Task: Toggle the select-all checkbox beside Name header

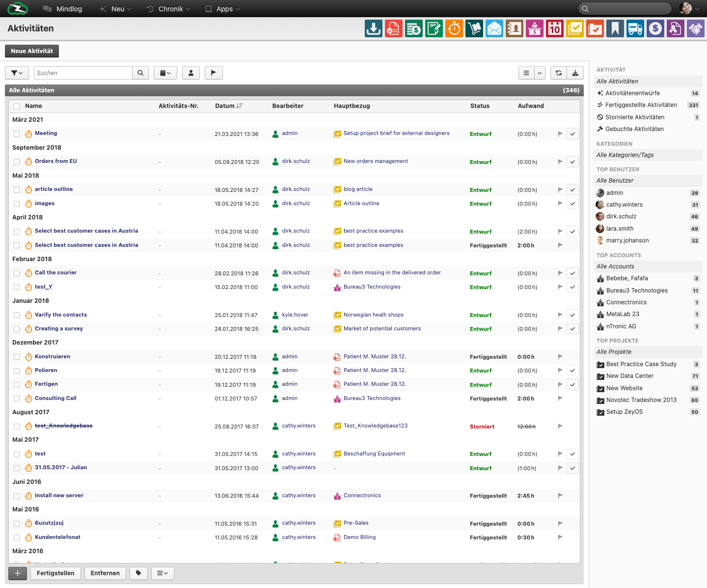Action: [x=17, y=107]
